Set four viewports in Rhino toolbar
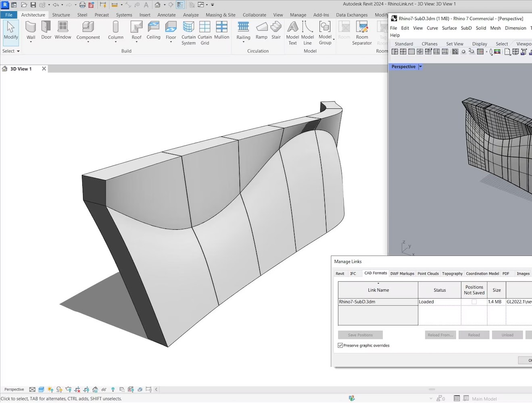Screen dimensions: 532x403 403,52
